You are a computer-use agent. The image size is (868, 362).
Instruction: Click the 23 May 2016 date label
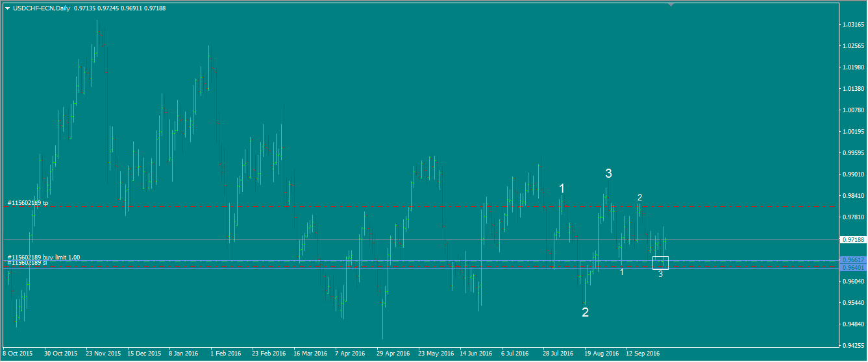435,354
